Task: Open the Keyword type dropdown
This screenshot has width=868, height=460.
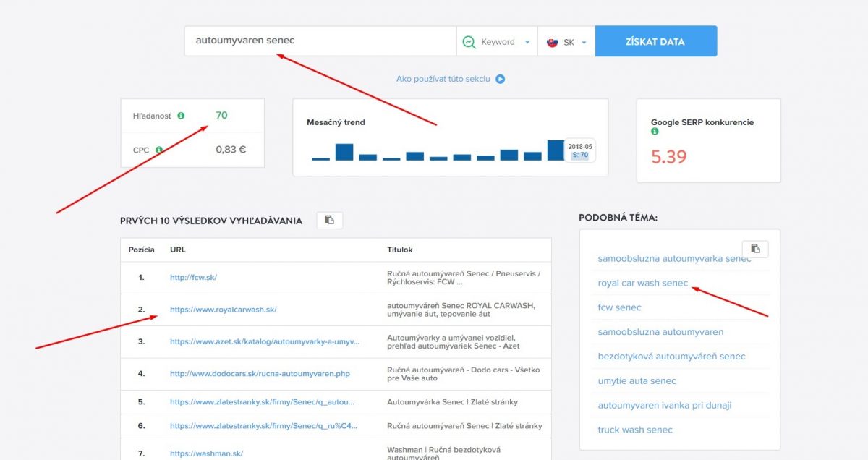Action: click(x=497, y=41)
